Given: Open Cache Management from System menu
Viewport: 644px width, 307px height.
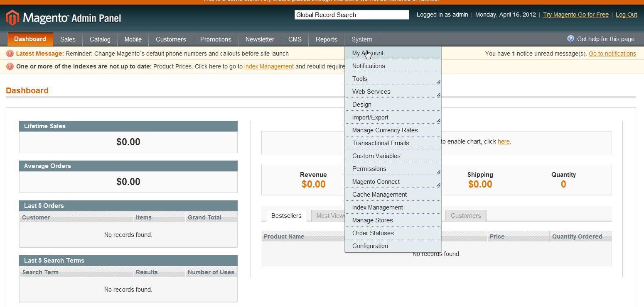Looking at the screenshot, I should (x=379, y=195).
